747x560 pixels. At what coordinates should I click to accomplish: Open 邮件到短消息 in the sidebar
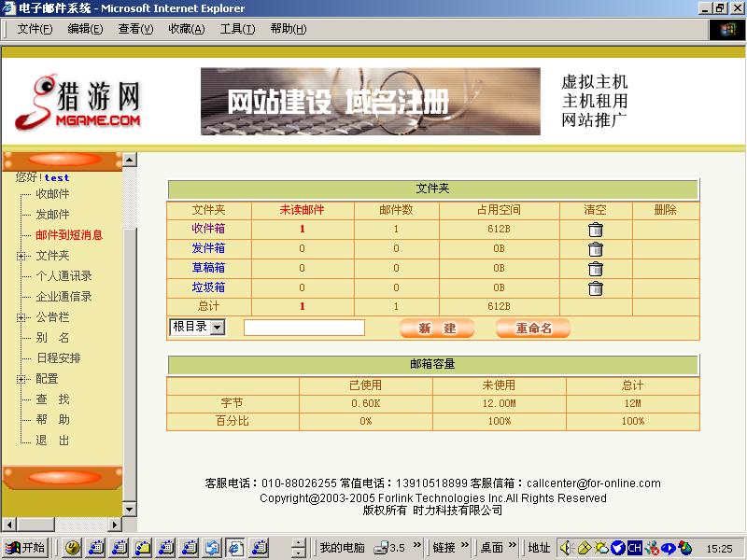[69, 235]
